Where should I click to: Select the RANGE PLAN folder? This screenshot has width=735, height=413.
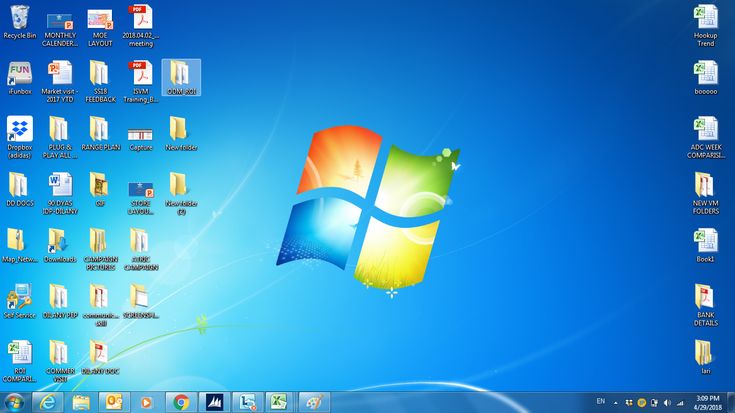pyautogui.click(x=100, y=134)
